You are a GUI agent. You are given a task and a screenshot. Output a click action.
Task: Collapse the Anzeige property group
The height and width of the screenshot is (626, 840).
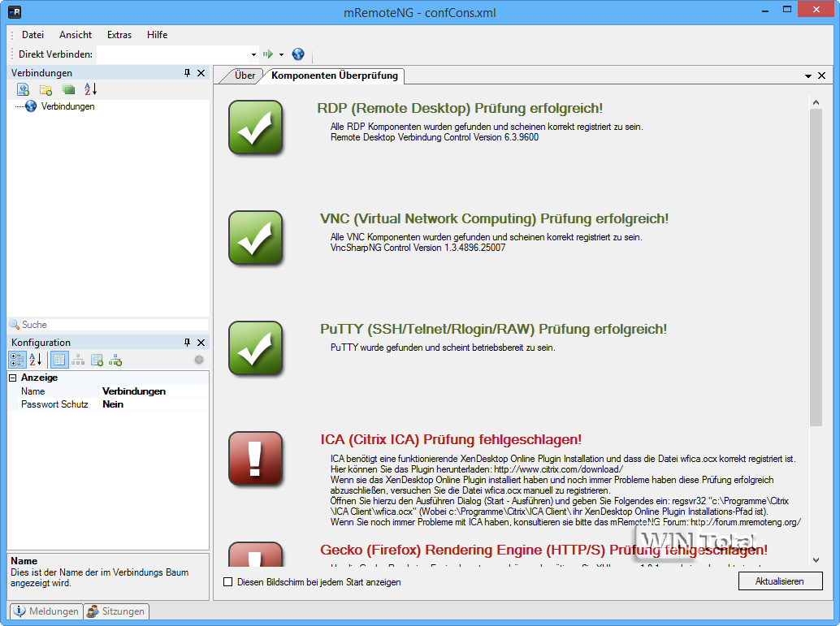13,378
